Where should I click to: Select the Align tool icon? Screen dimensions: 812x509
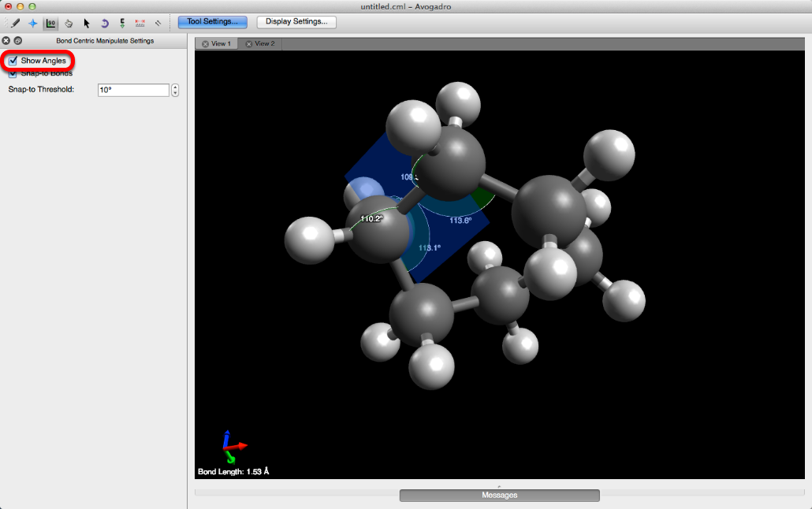click(x=158, y=23)
